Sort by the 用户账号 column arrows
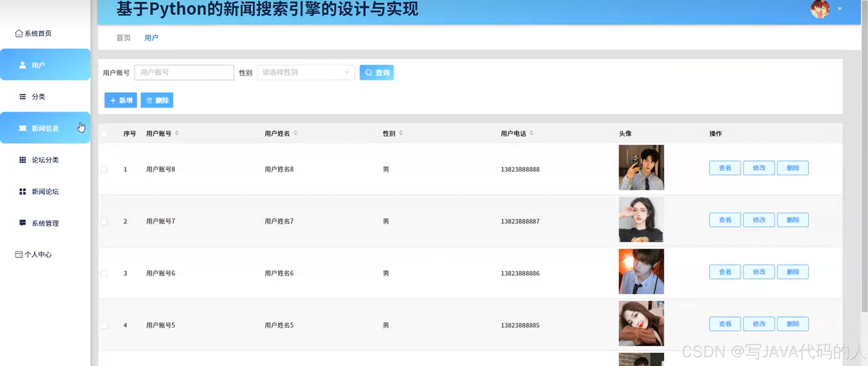The image size is (868, 366). 177,133
